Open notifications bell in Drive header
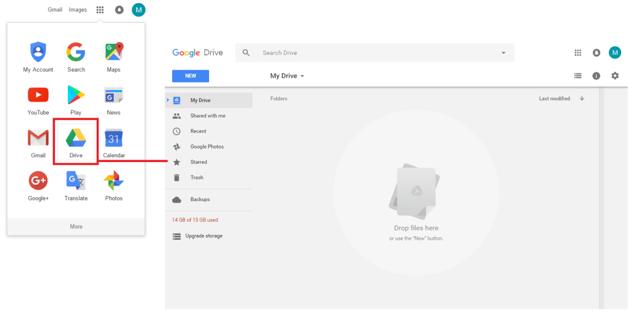 point(597,53)
